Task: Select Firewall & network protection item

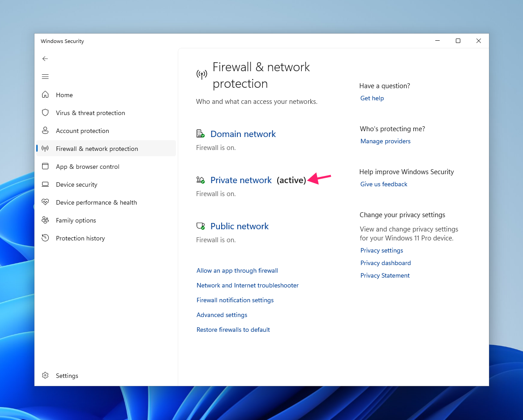Action: coord(106,149)
